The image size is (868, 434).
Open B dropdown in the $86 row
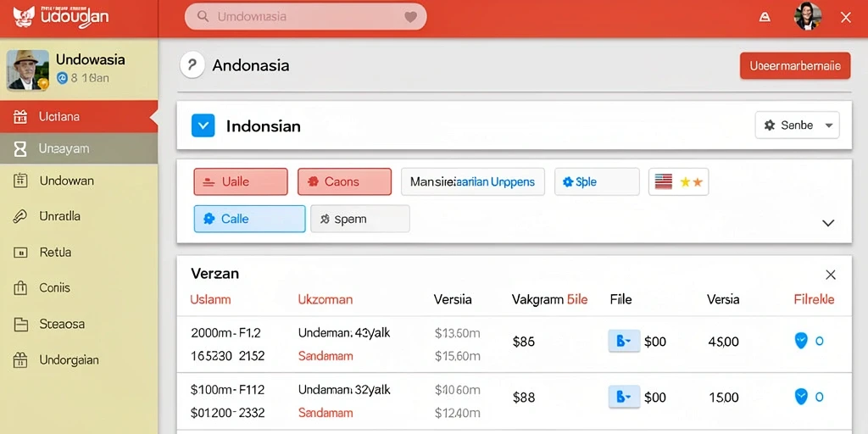(624, 341)
